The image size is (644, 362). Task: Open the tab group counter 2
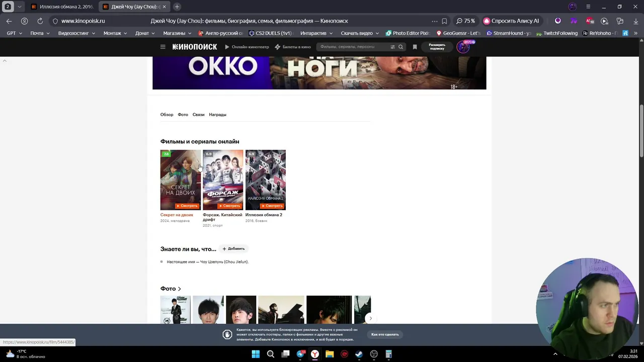pos(8,7)
